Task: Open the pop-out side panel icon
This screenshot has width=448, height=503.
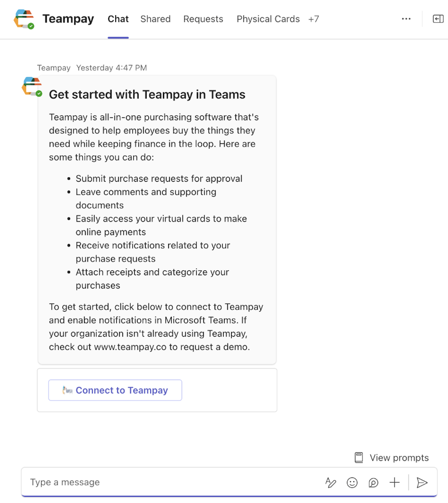Action: (x=438, y=19)
